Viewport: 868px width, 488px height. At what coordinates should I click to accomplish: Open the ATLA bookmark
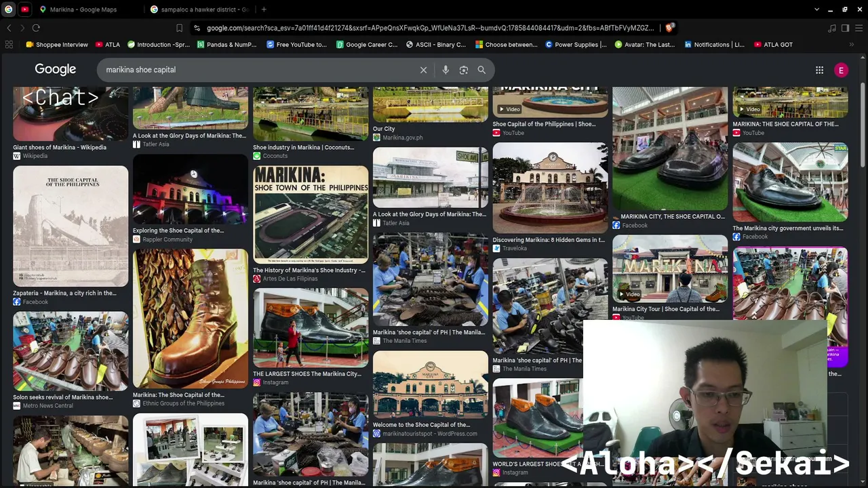(x=108, y=45)
